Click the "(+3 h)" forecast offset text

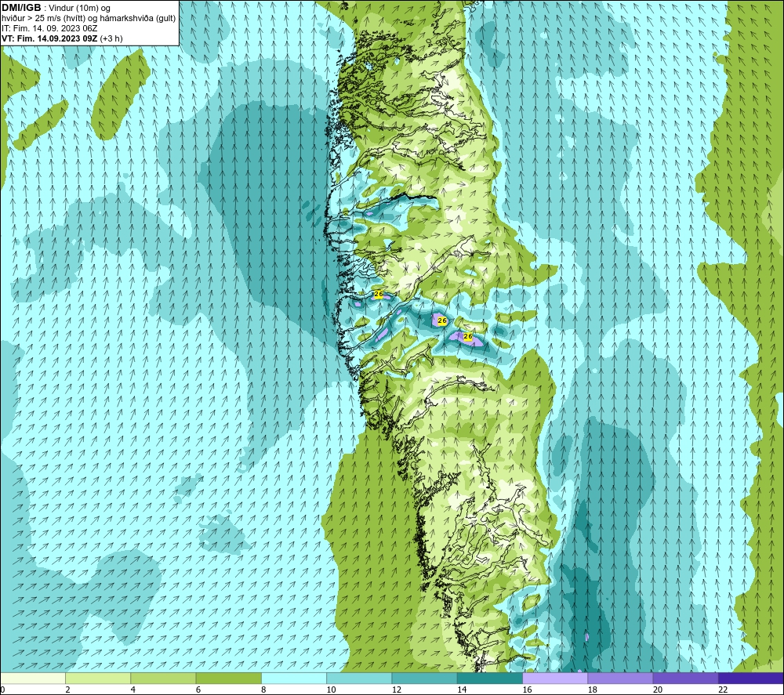point(111,38)
